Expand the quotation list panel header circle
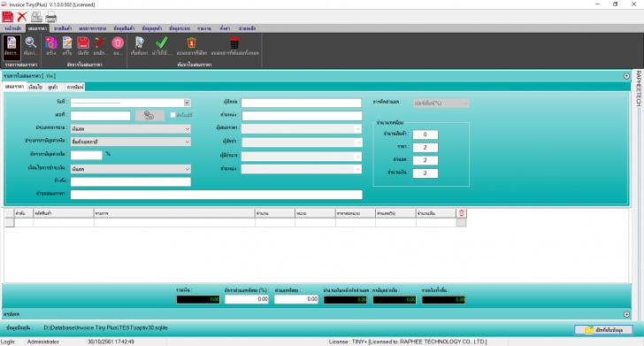 click(626, 76)
